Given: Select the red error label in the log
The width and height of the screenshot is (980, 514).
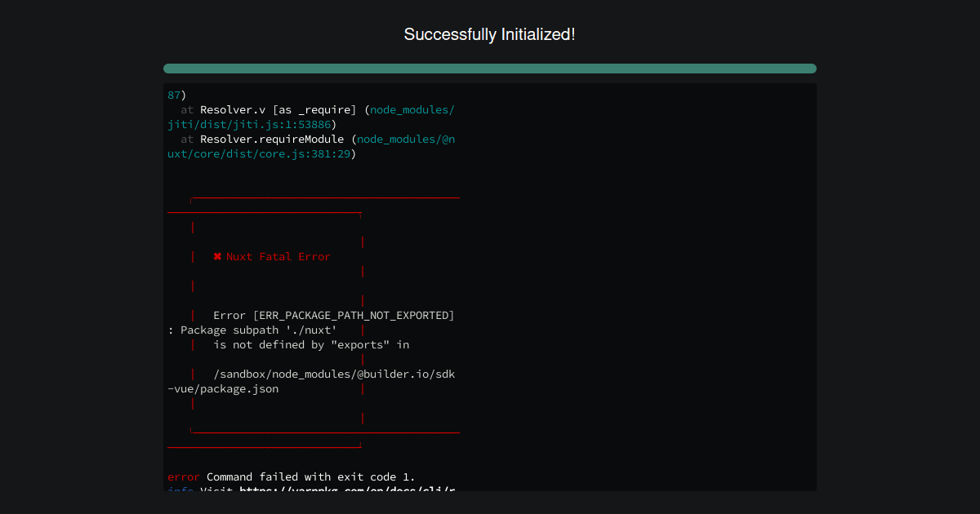Looking at the screenshot, I should tap(181, 476).
